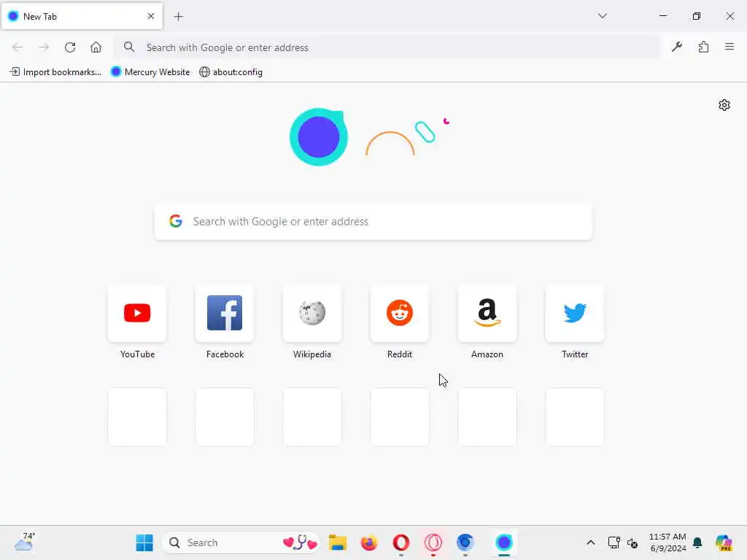Open the muted volume tray icon
The image size is (747, 560).
point(632,542)
